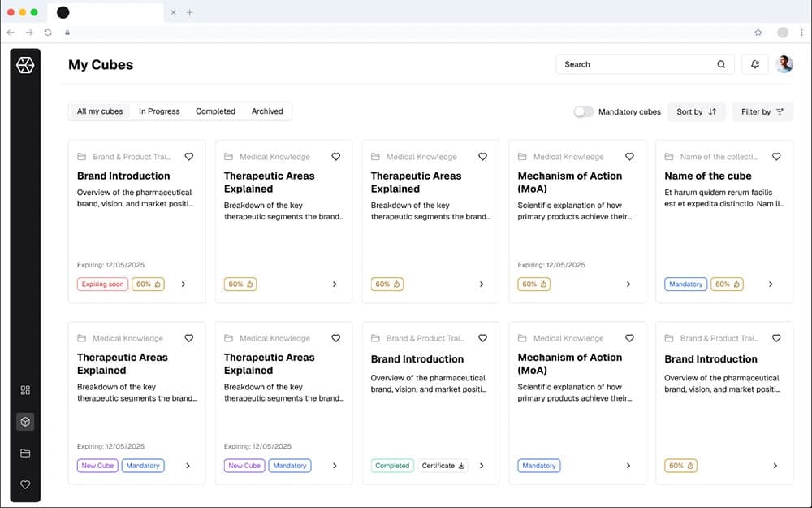
Task: Favorite the Brand Introduction cube
Action: (x=189, y=156)
